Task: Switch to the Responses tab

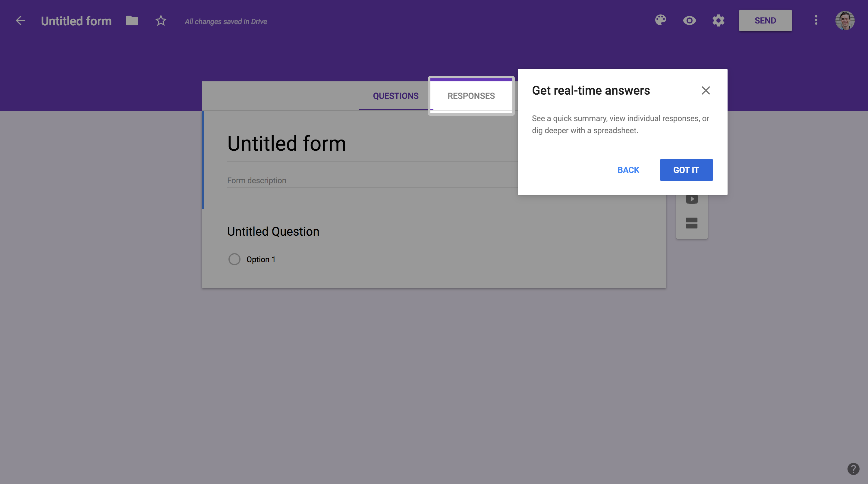Action: click(471, 96)
